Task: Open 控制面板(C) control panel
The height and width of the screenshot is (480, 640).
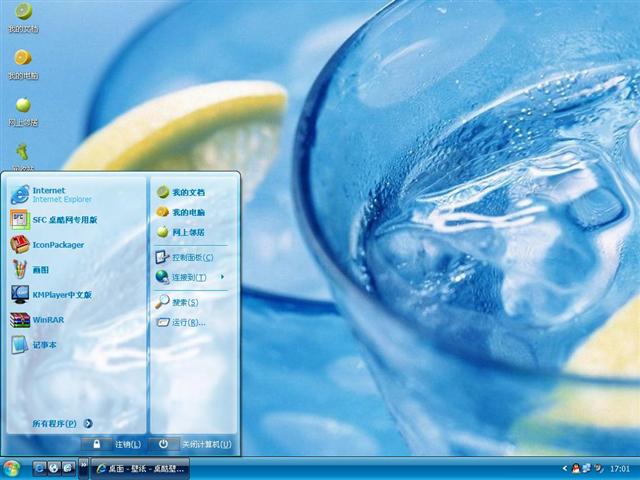Action: pos(184,257)
